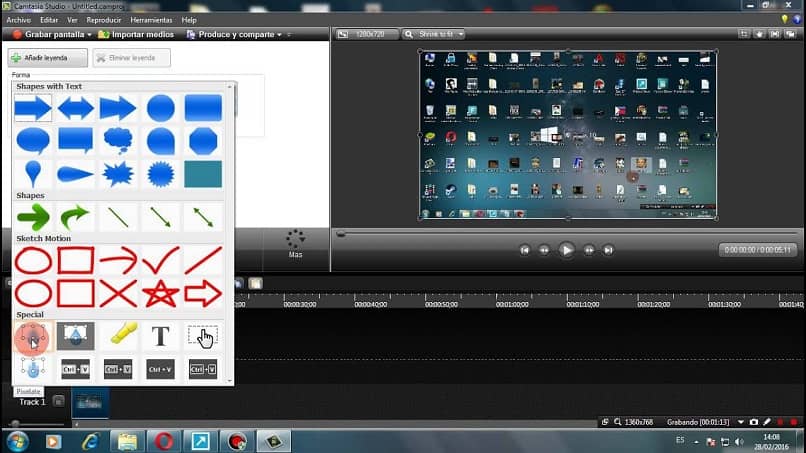806x453 pixels.
Task: Select the green curved arrow shape
Action: [76, 218]
